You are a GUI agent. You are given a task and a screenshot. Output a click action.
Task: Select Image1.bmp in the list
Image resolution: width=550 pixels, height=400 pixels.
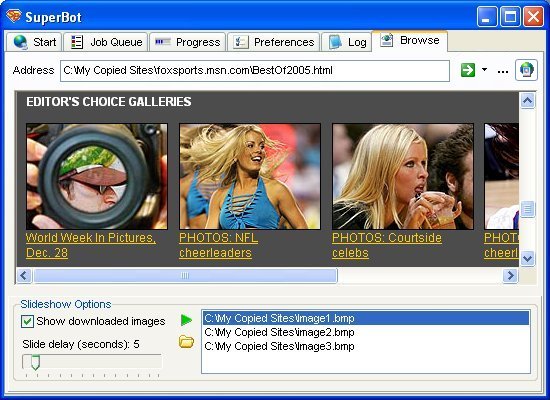(366, 318)
